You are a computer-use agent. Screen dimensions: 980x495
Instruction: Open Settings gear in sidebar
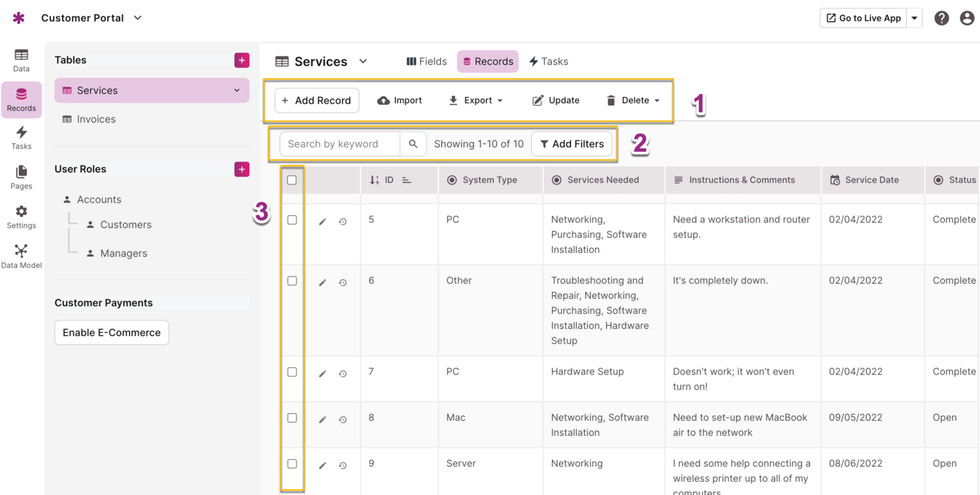click(x=21, y=217)
